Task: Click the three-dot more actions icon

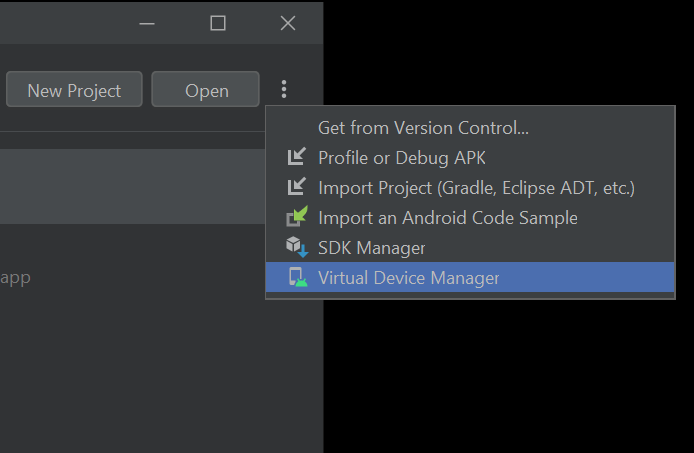Action: coord(284,90)
